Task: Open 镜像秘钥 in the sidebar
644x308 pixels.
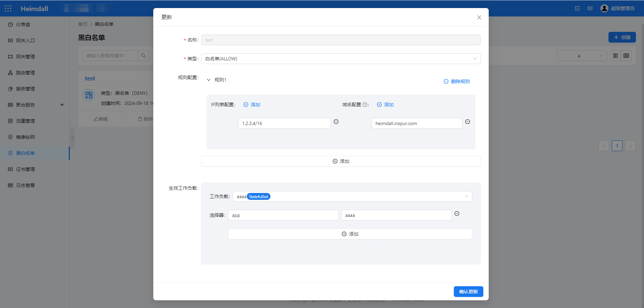Action: (35, 137)
